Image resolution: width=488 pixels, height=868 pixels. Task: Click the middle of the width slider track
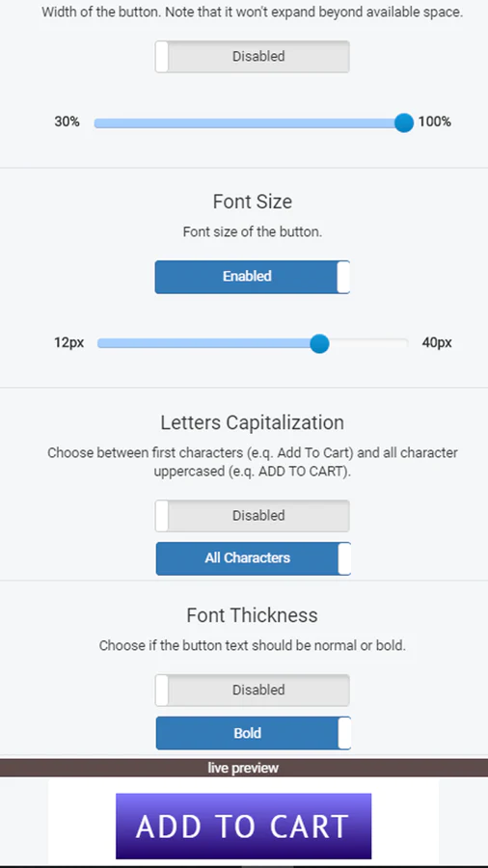[249, 122]
